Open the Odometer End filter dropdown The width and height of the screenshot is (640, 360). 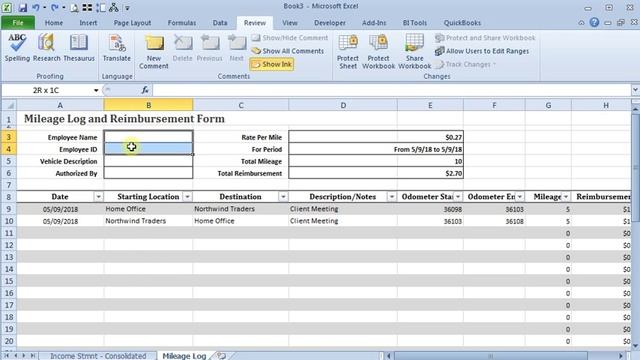[x=520, y=197]
